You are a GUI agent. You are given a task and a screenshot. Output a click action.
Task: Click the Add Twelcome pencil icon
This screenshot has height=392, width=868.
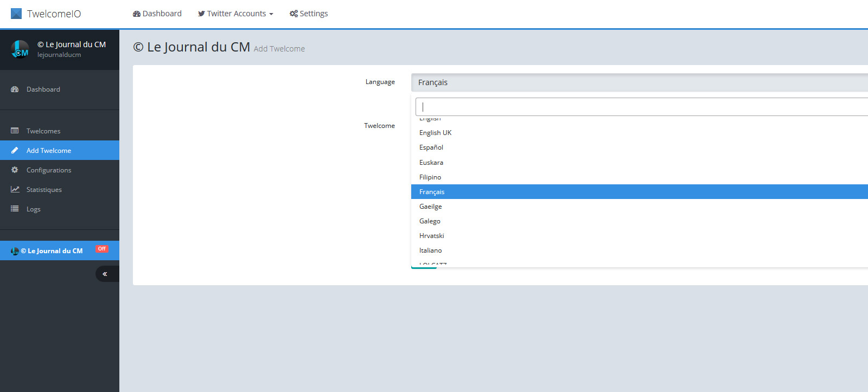[15, 150]
